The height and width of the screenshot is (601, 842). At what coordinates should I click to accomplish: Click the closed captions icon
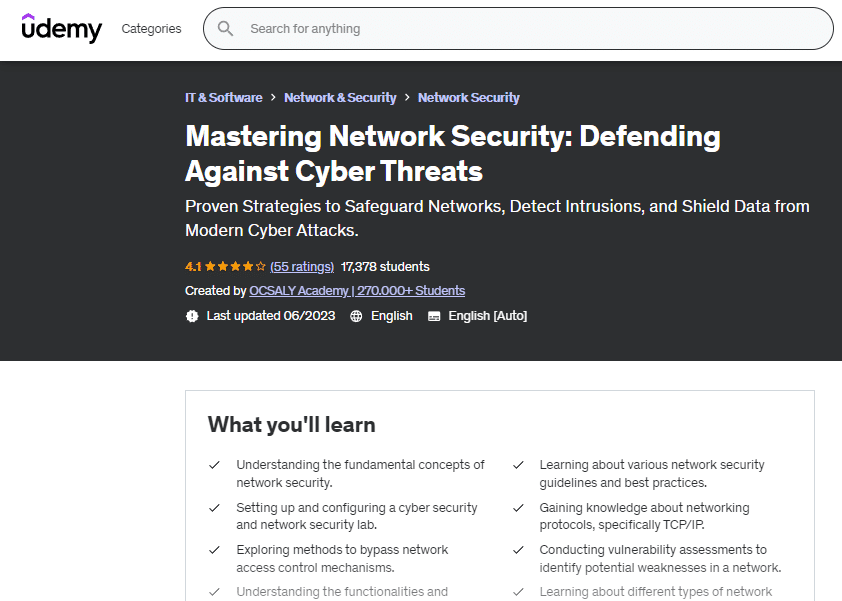[x=434, y=316]
